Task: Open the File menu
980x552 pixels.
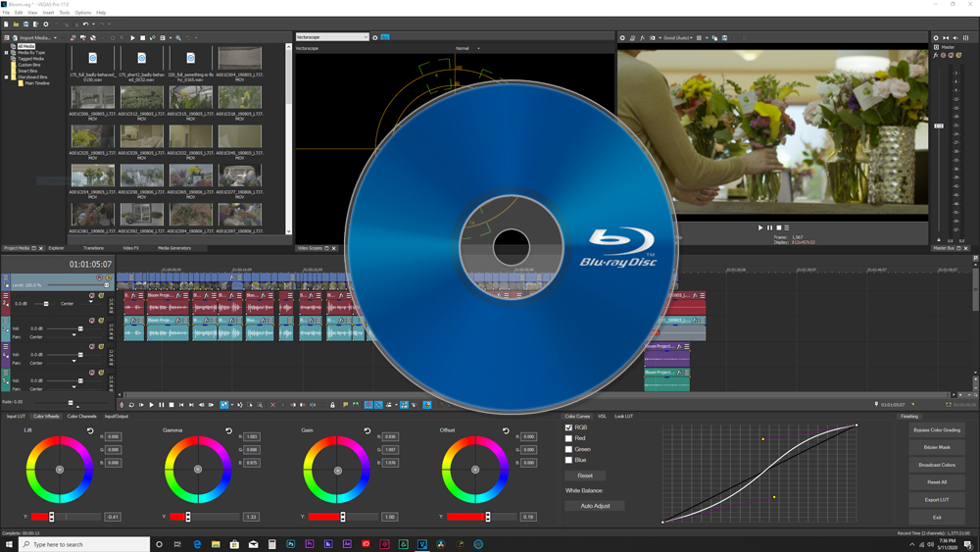Action: 6,13
